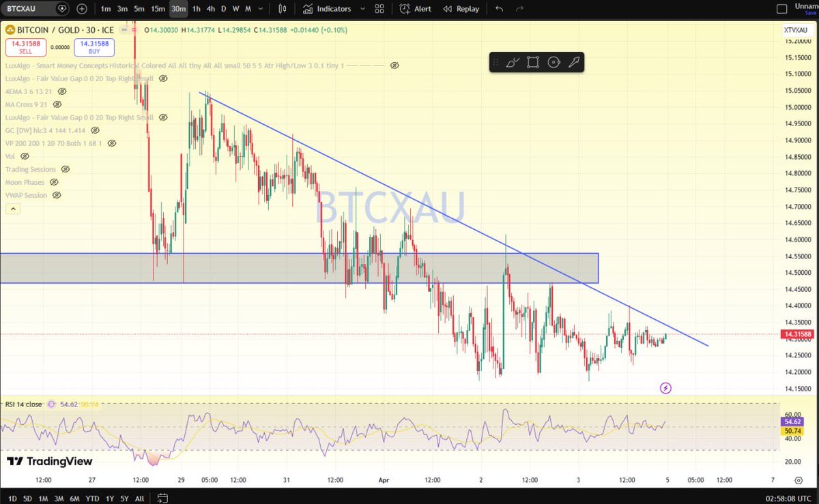Show the Trading Sessions indicator
The width and height of the screenshot is (819, 504).
[x=65, y=169]
